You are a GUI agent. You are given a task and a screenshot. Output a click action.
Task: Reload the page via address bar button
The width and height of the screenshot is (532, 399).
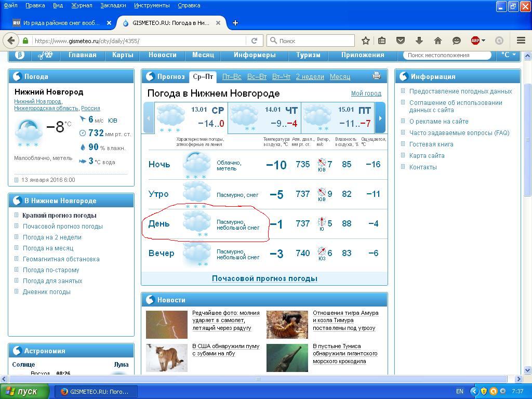254,41
